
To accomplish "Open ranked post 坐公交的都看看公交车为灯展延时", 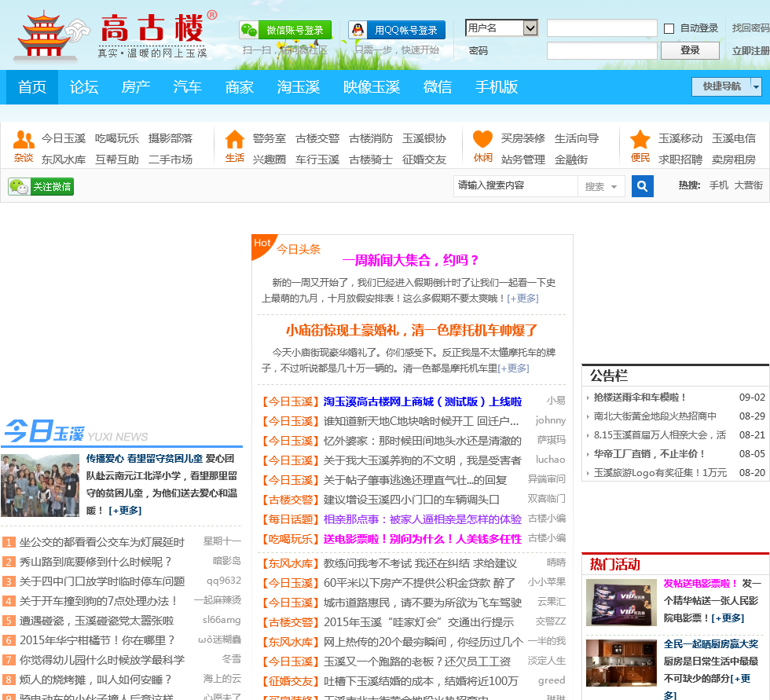I will pos(102,542).
